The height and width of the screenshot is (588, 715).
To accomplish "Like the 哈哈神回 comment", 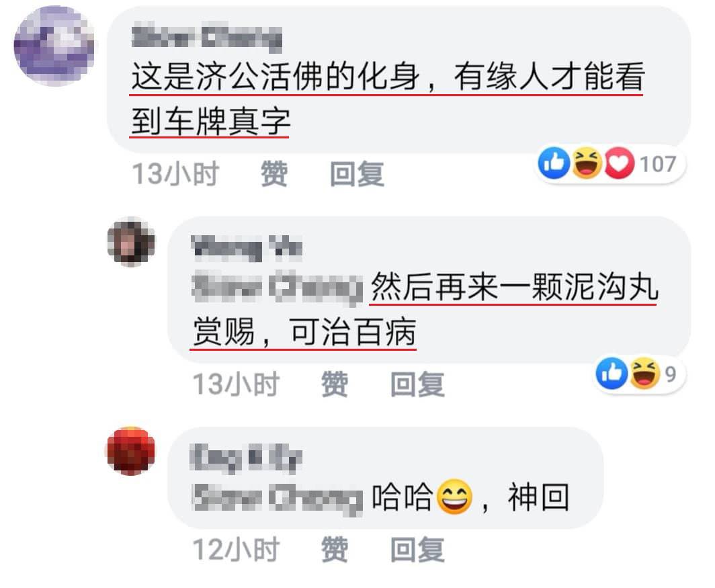I will [335, 549].
